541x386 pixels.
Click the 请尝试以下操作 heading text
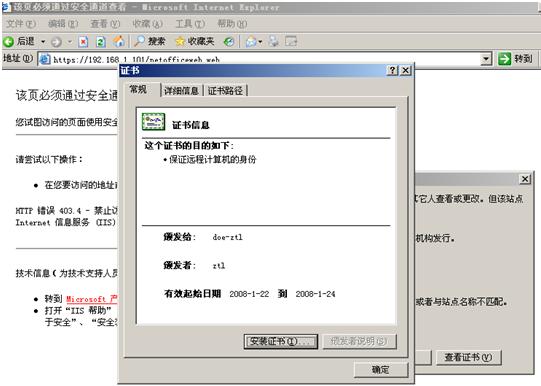[x=49, y=160]
